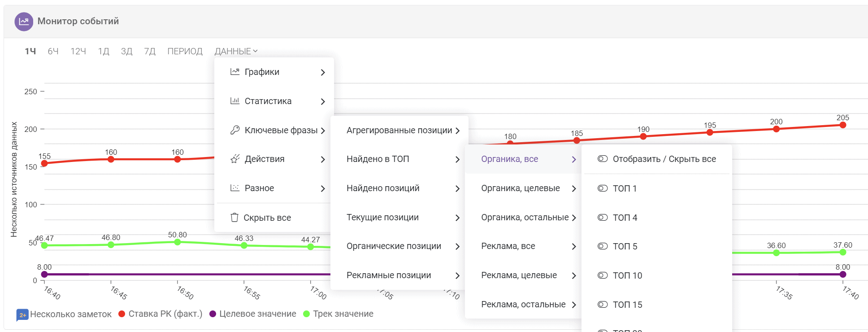This screenshot has width=868, height=332.
Task: Select the ПЕРИОД range option
Action: click(x=185, y=51)
